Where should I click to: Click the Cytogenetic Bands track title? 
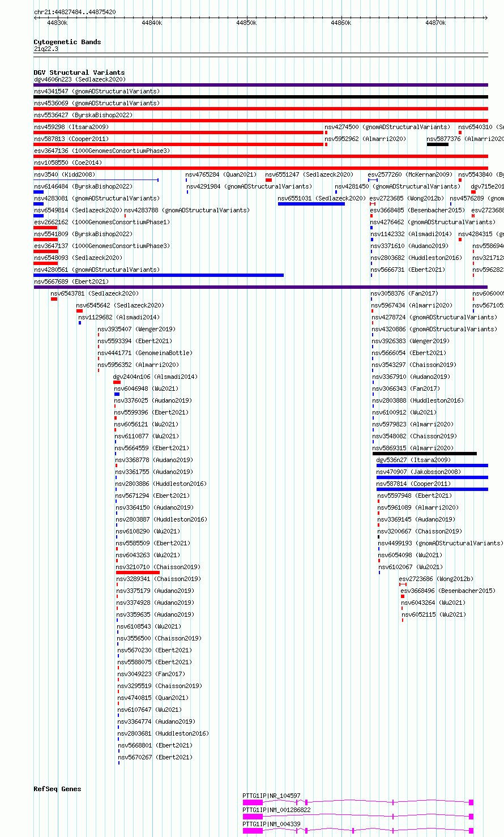67,42
